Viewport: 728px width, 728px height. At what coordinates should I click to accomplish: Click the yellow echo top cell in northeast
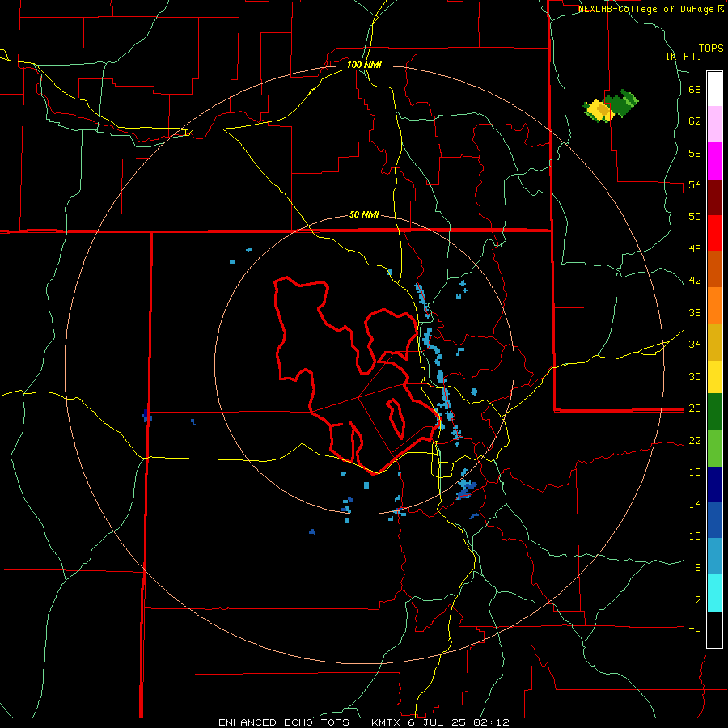(x=597, y=111)
